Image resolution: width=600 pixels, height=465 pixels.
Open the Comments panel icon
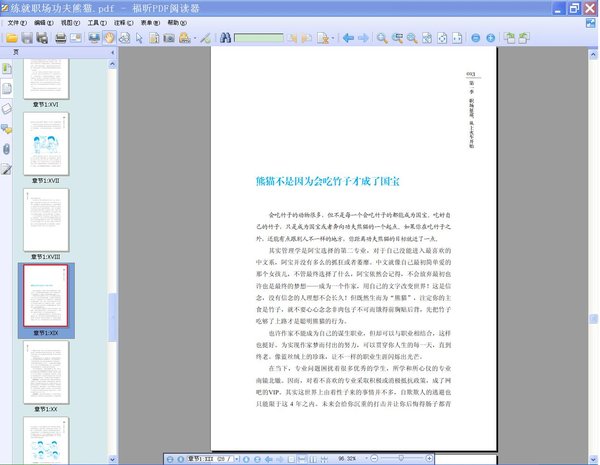click(7, 129)
